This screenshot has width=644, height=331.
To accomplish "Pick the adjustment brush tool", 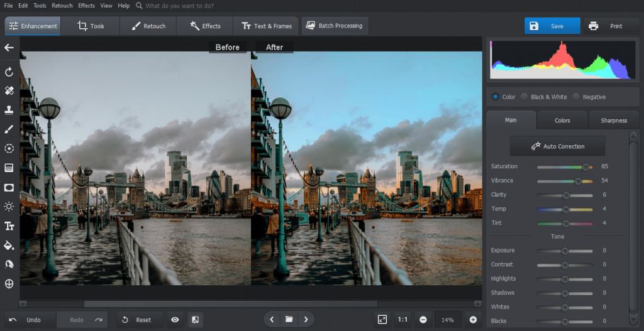I will [9, 129].
